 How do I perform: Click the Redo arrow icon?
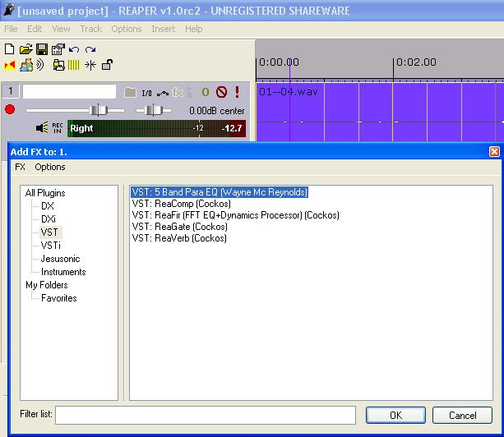point(90,49)
